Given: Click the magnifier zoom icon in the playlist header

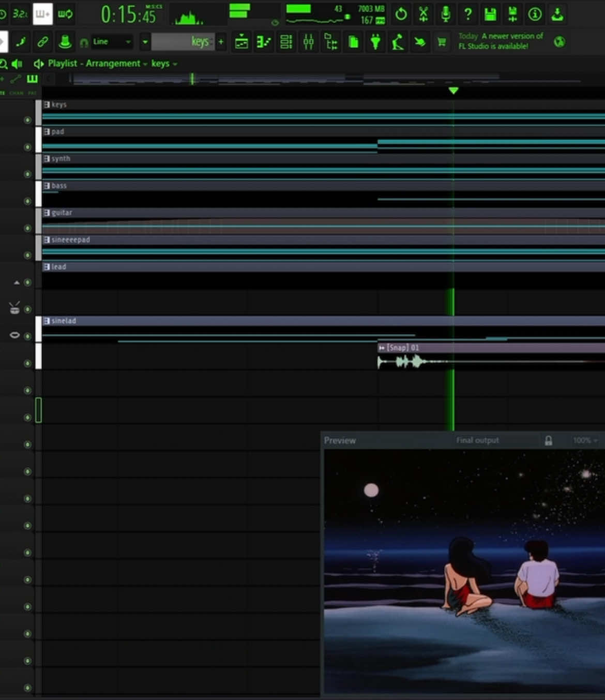Looking at the screenshot, I should pyautogui.click(x=4, y=64).
